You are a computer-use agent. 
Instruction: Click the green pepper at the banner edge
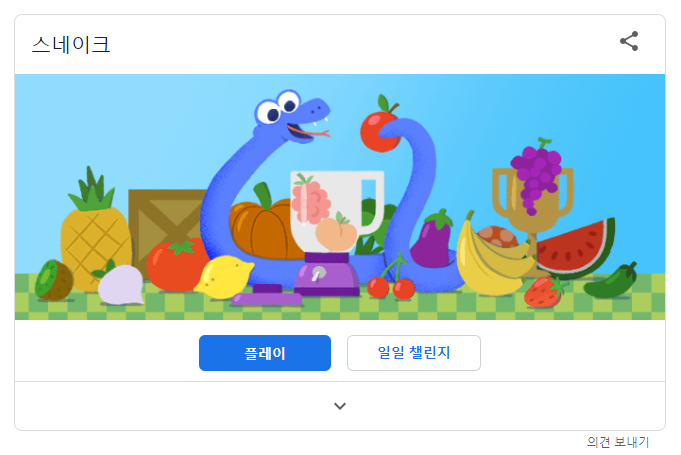pyautogui.click(x=610, y=281)
